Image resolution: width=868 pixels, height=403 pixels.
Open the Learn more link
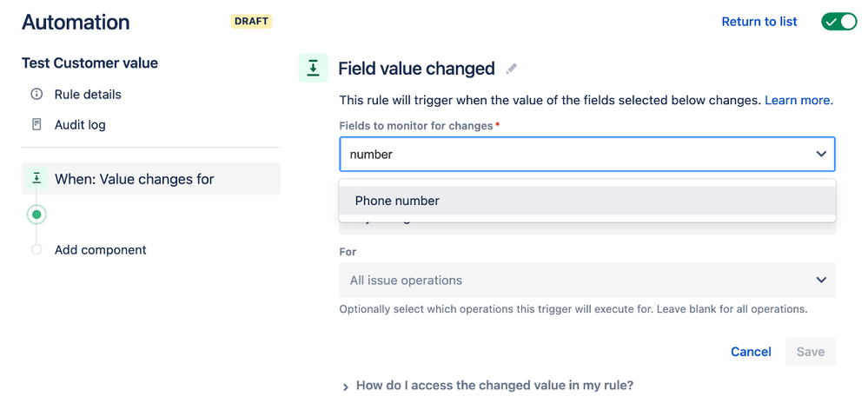pyautogui.click(x=798, y=100)
